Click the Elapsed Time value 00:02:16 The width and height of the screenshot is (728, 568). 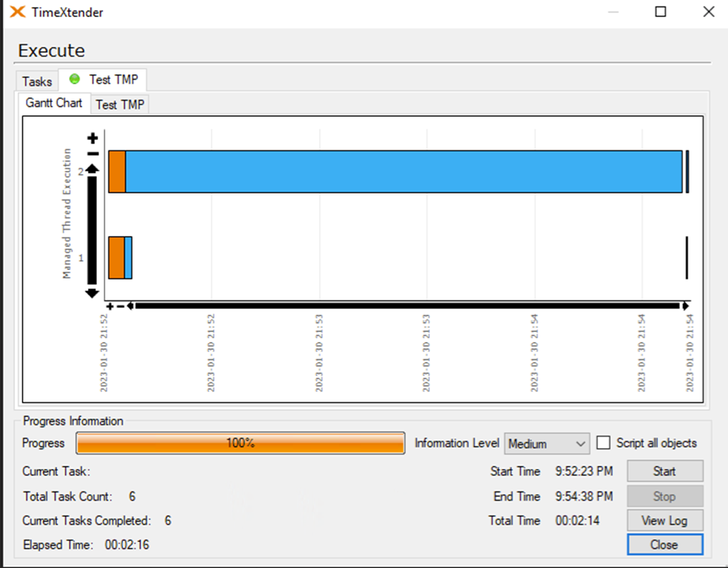(127, 544)
